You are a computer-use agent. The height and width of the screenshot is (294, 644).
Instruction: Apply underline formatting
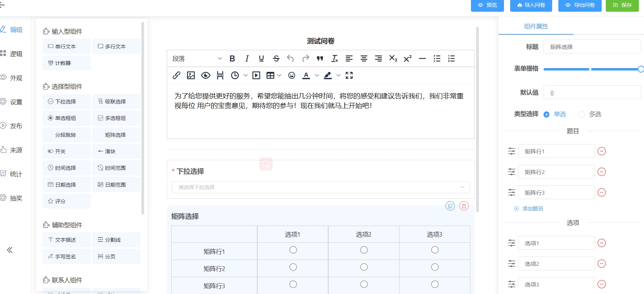coord(261,58)
